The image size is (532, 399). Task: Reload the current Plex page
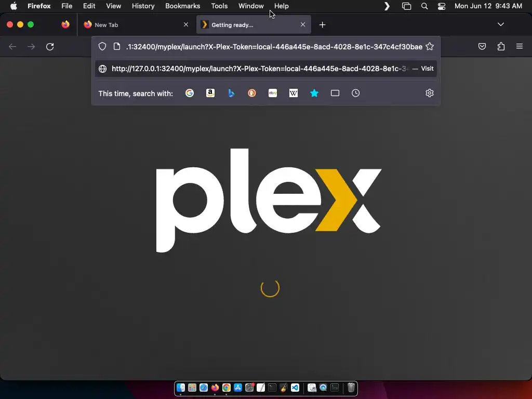[x=50, y=46]
